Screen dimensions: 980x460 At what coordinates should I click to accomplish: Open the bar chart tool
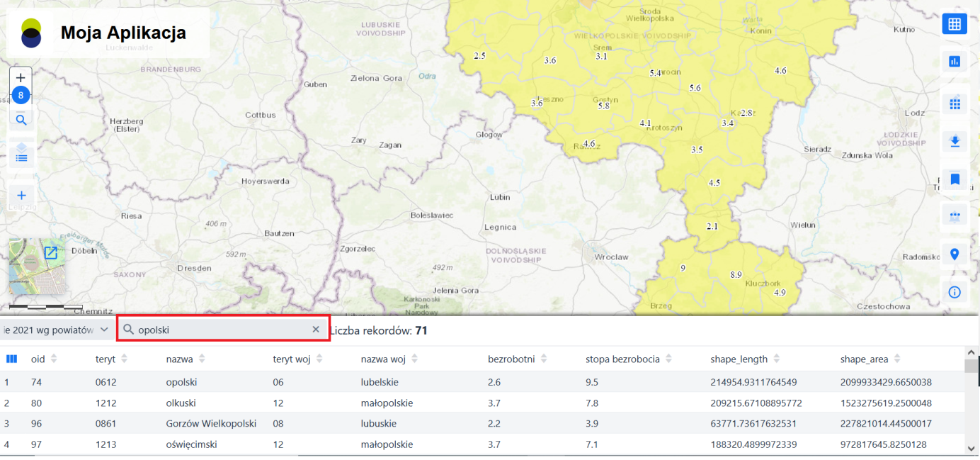[954, 62]
